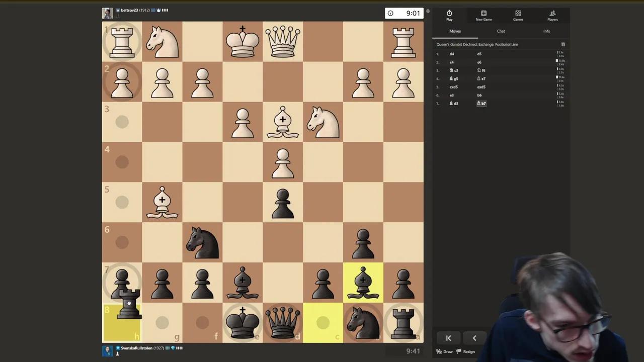
Task: Open the Players list icon
Action: tap(552, 13)
